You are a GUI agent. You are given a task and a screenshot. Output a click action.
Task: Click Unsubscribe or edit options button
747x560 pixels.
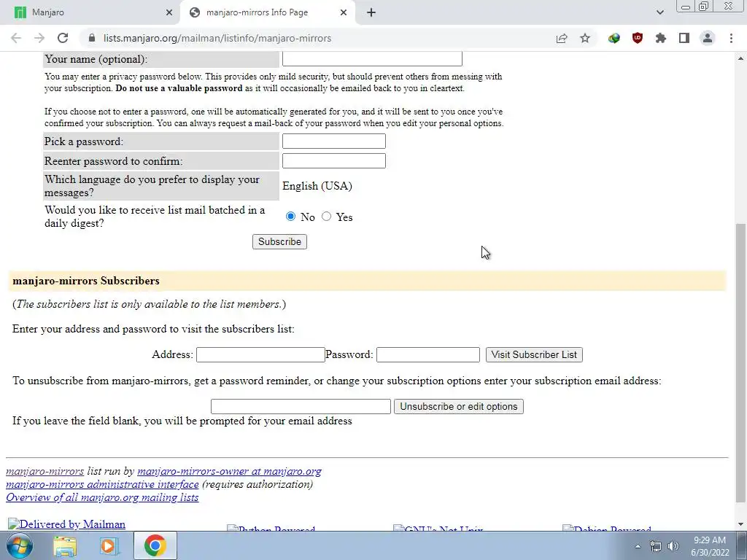[x=459, y=406]
